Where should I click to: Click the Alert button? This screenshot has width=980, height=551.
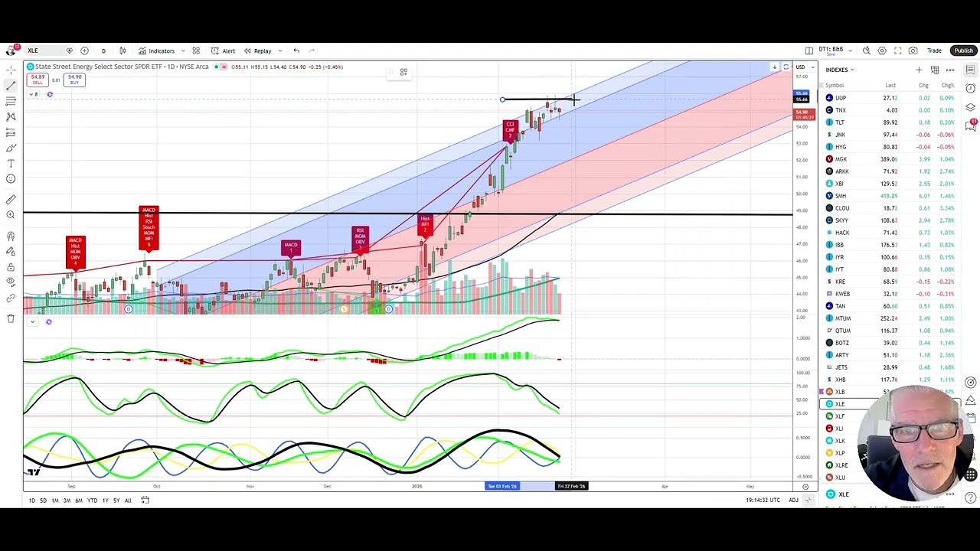pyautogui.click(x=224, y=51)
